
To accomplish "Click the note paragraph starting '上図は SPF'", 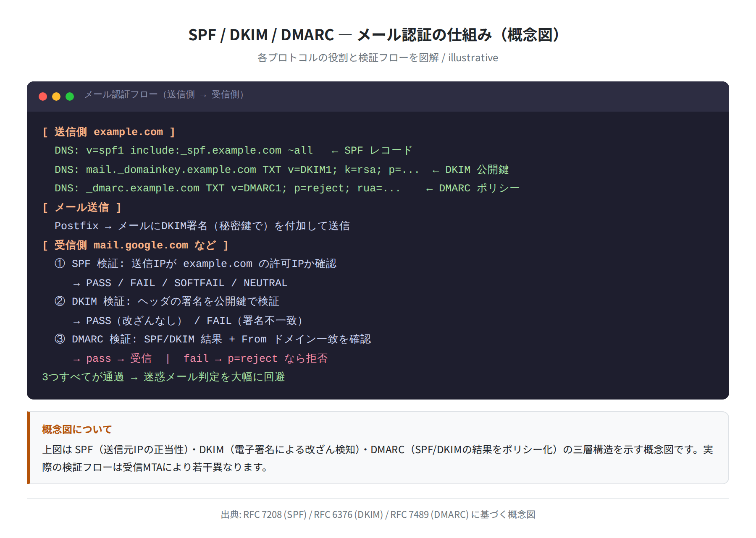I will (378, 458).
